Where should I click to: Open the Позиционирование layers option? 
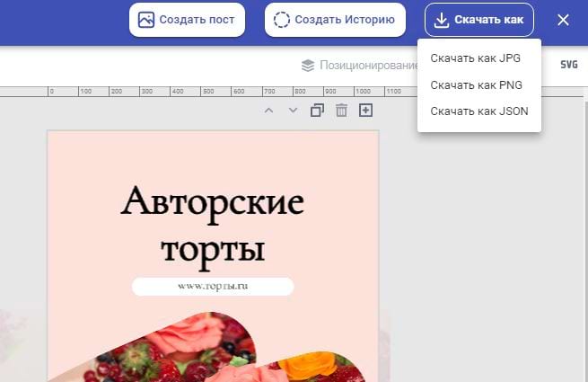359,66
